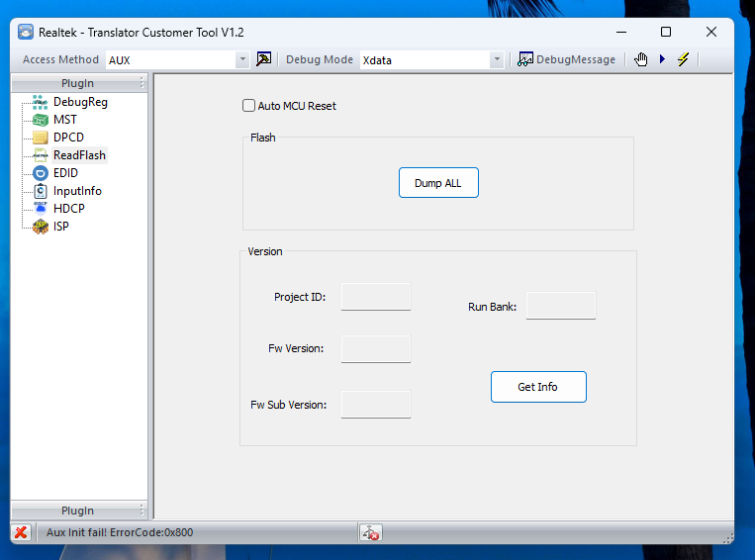755x560 pixels.
Task: Select ISP in the PlugIn tree
Action: tap(61, 227)
